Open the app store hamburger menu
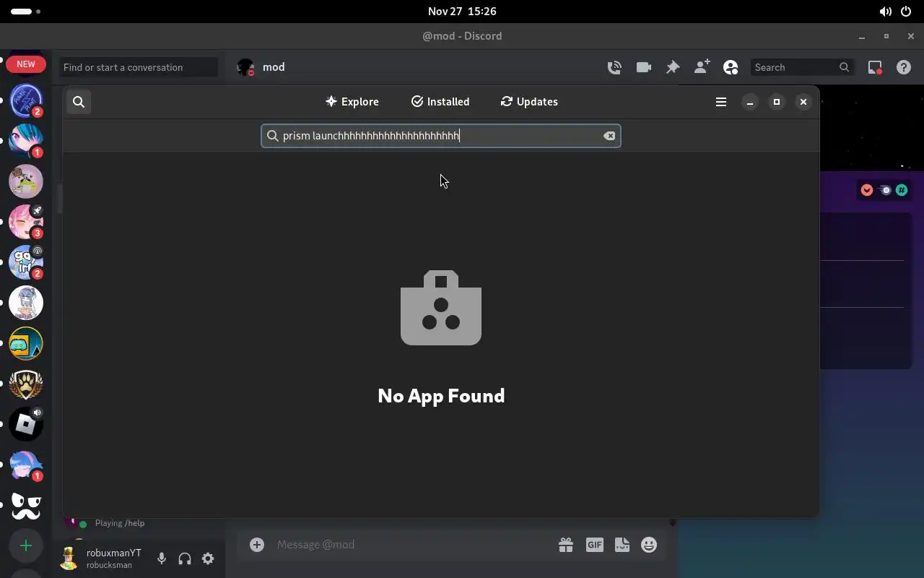This screenshot has height=578, width=924. click(x=720, y=102)
